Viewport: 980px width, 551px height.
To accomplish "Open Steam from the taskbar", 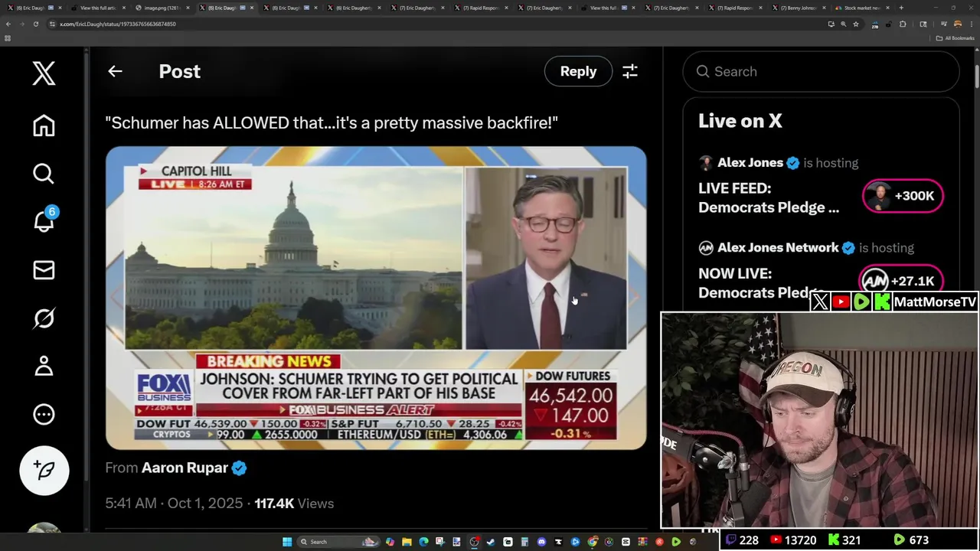I will [491, 542].
